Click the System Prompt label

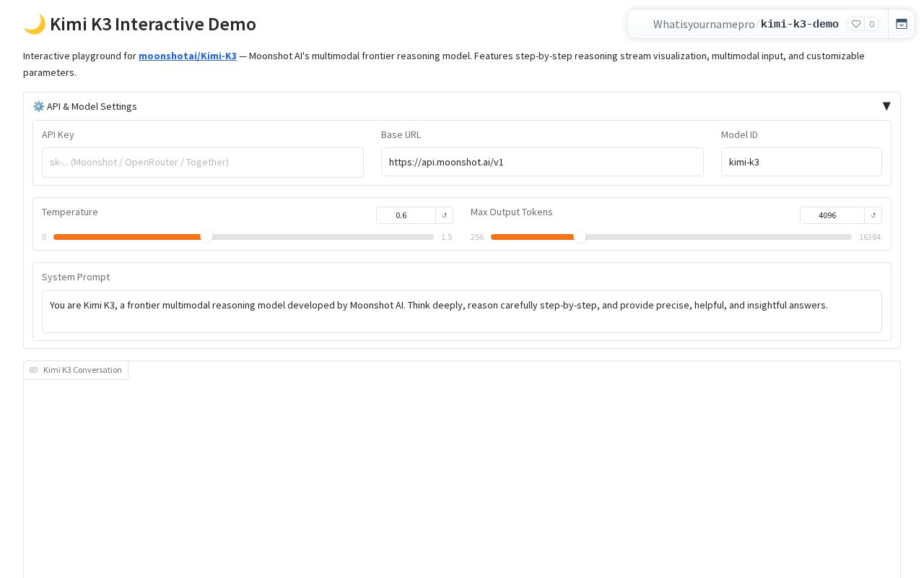(76, 277)
